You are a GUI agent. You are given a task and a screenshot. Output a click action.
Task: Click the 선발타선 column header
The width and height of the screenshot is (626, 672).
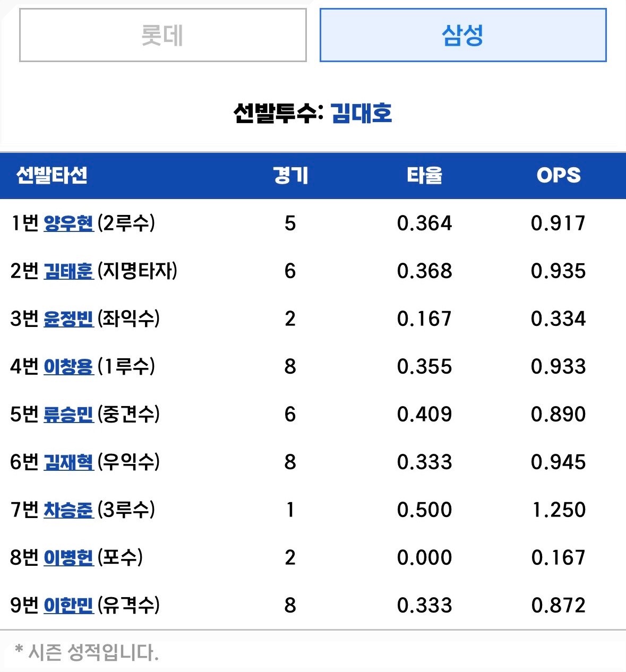[x=52, y=175]
